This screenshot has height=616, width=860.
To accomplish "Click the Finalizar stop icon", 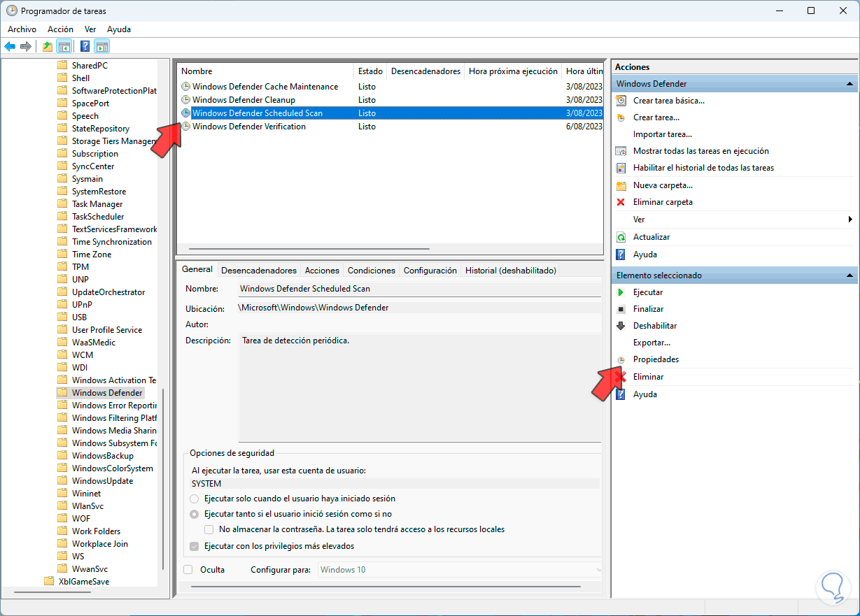I will 621,309.
